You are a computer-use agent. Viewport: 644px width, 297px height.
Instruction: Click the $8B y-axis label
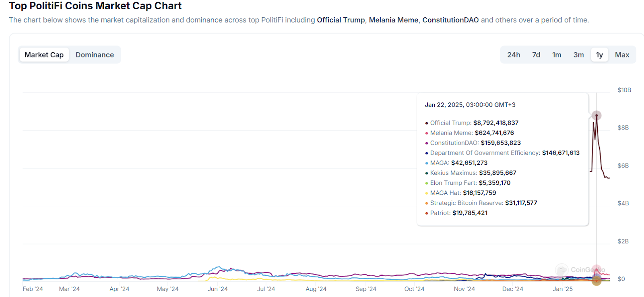623,128
